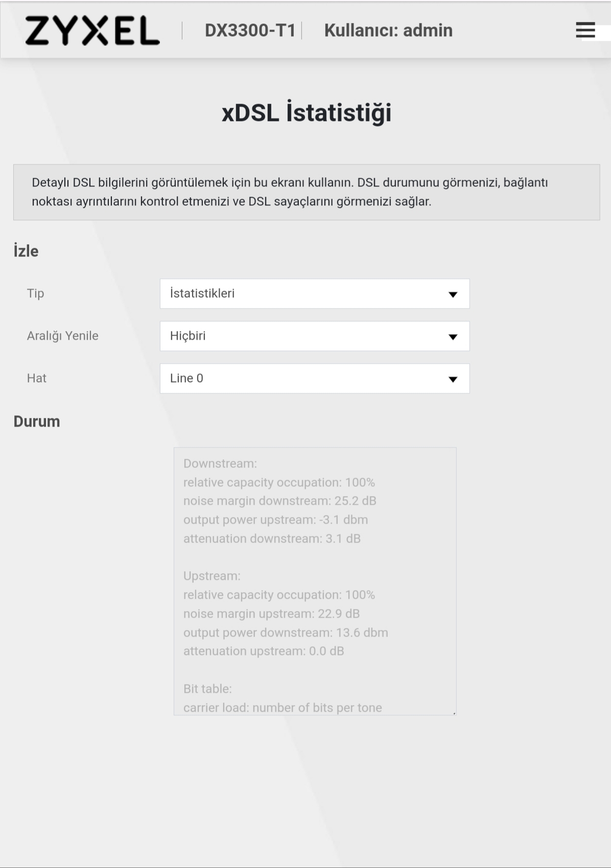Click the DX3300-T1 model name
Viewport: 611px width, 868px height.
pyautogui.click(x=250, y=31)
